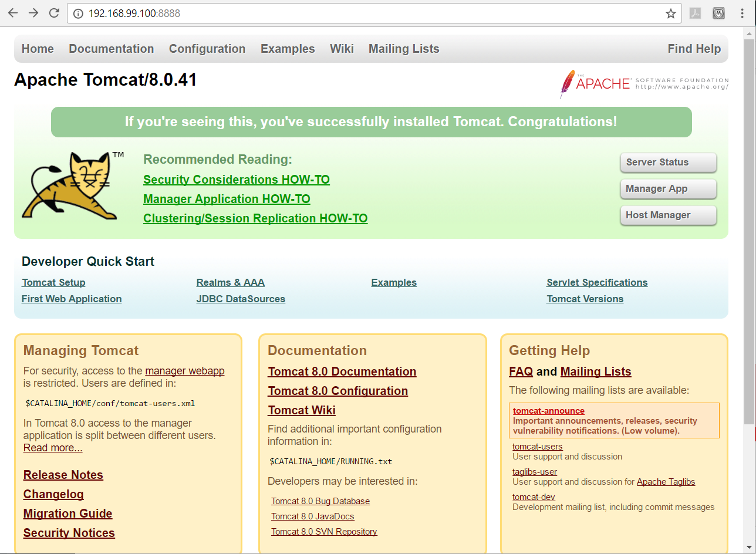Open the shield extension icon in toolbar

[x=718, y=13]
